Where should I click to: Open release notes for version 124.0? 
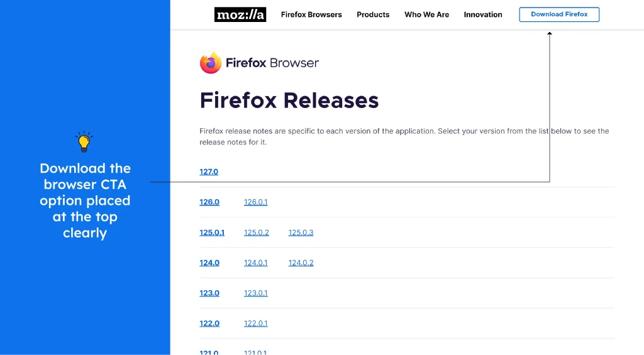tap(209, 263)
